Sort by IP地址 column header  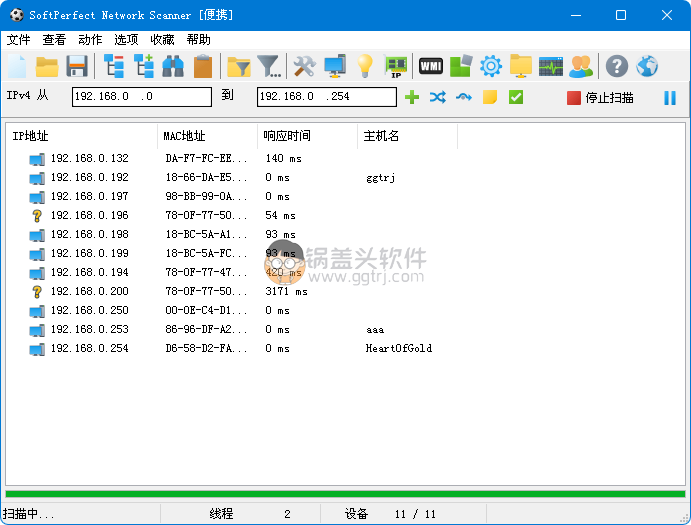point(82,136)
